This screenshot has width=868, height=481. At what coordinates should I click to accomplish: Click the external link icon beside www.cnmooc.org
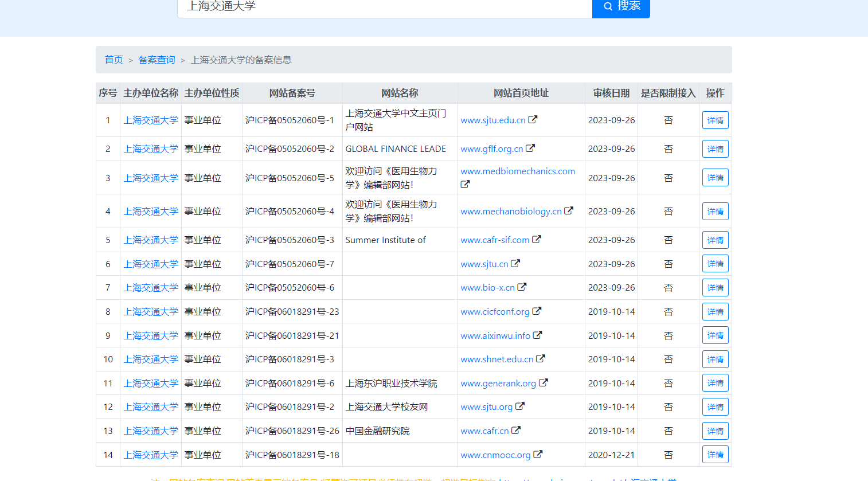point(538,455)
